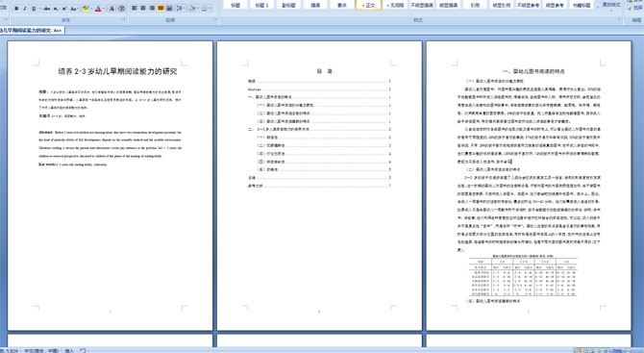The height and width of the screenshot is (353, 644).
Task: Open the font color dropdown arrow
Action: pos(104,9)
